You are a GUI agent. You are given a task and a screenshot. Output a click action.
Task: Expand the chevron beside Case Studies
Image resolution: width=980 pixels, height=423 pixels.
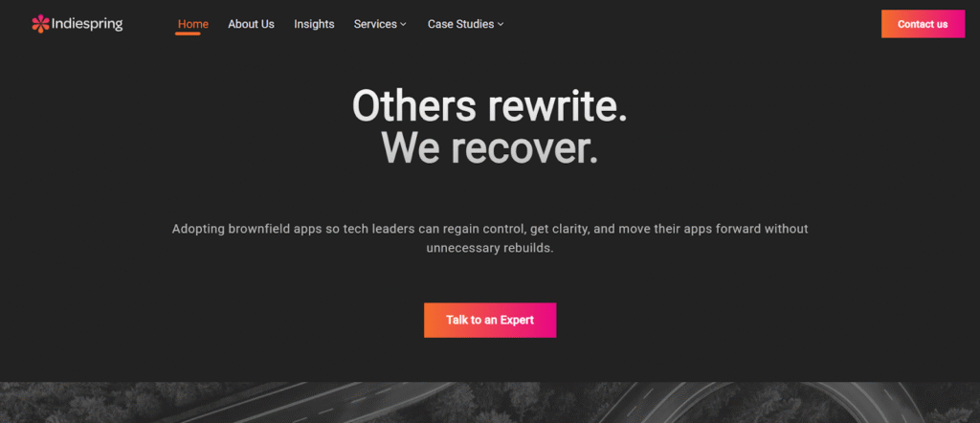click(x=501, y=24)
